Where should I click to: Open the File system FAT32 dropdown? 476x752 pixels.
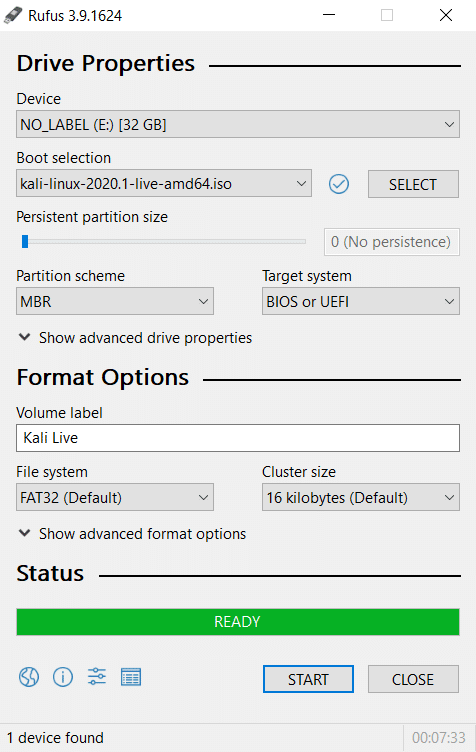click(115, 497)
